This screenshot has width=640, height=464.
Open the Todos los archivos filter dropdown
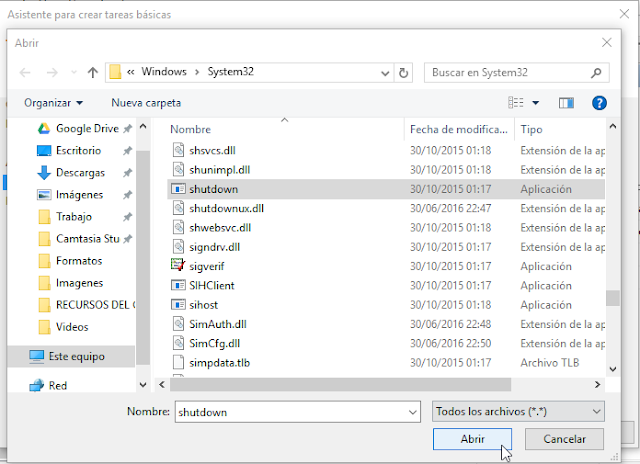(x=518, y=411)
